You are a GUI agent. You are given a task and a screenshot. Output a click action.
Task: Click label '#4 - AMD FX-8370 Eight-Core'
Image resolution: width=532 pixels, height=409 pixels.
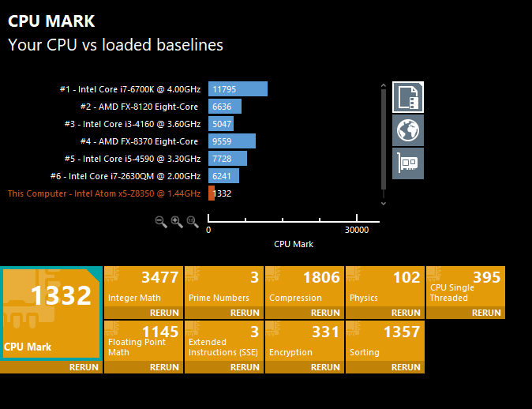pos(139,141)
